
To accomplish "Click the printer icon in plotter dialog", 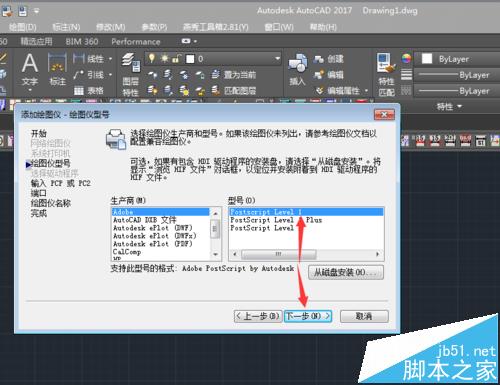I will click(116, 139).
